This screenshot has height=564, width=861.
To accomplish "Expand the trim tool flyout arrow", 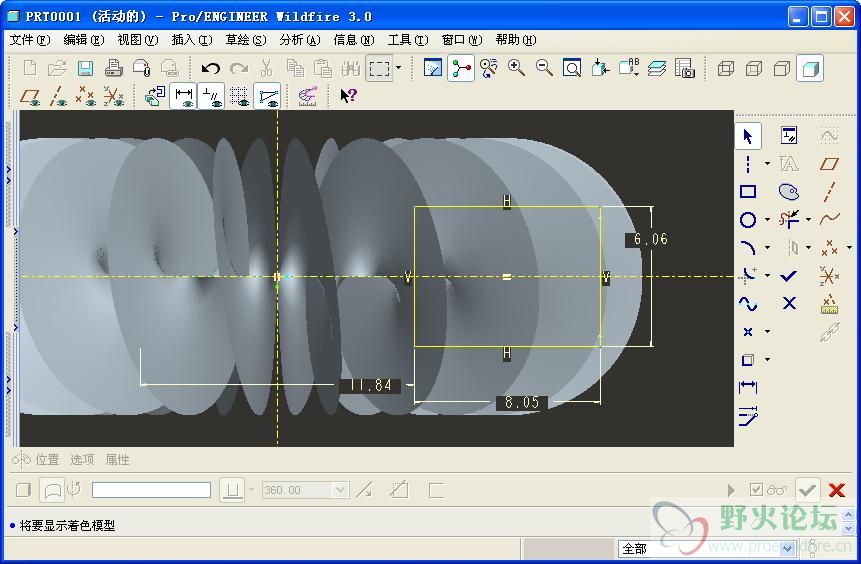I will point(808,220).
